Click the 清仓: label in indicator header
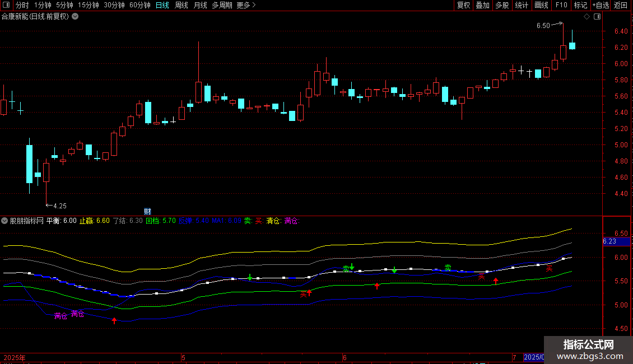Viewport: 633px width, 364px height. coord(274,221)
